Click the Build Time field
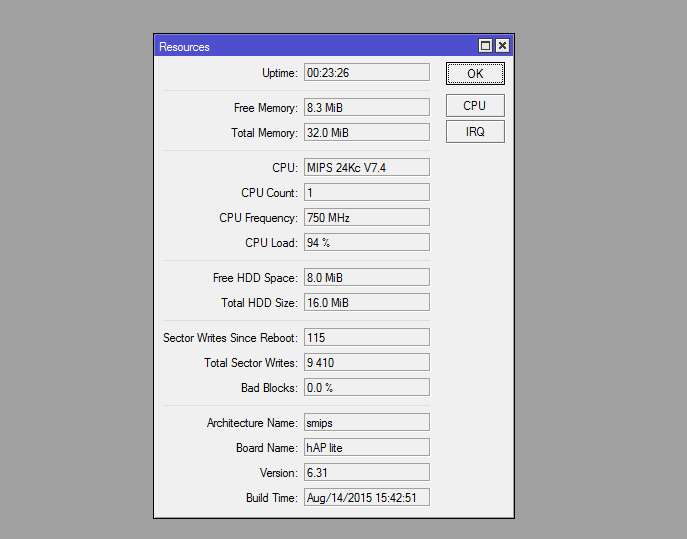 point(366,498)
